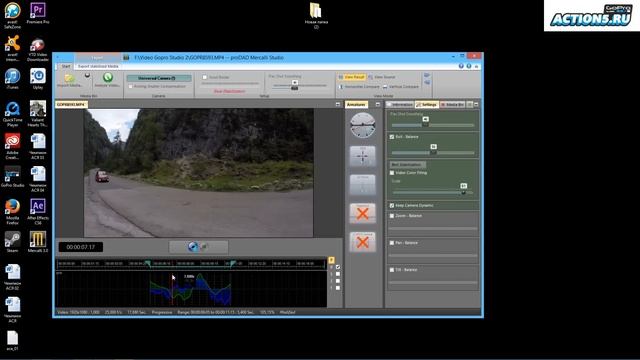Click the range out-point marker on timeline
Viewport: 640px width, 360px height.
(x=233, y=264)
